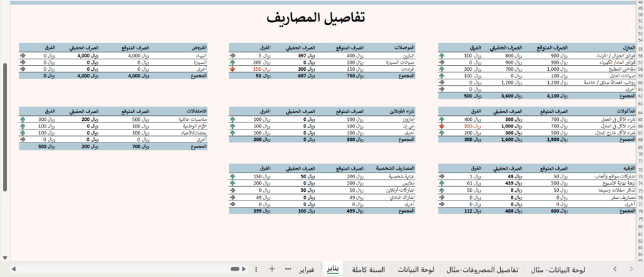Click the gray arrow in اشتراك النادي row

(x=233, y=198)
